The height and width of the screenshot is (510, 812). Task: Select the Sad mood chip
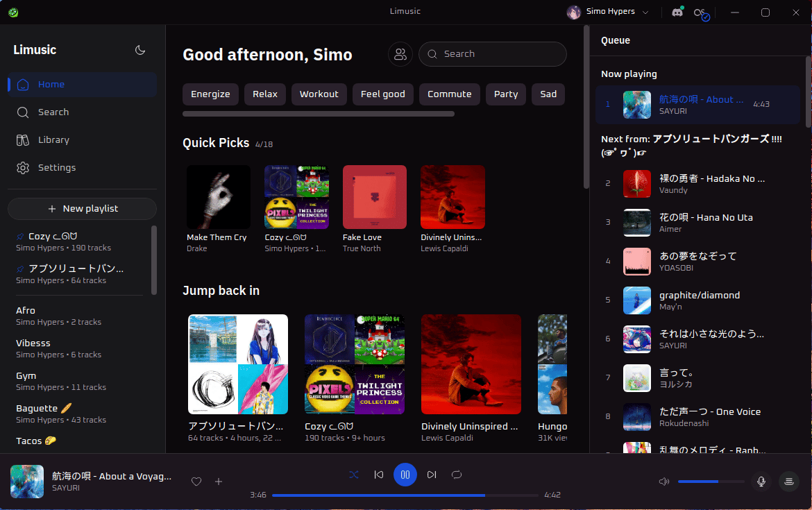(x=548, y=94)
